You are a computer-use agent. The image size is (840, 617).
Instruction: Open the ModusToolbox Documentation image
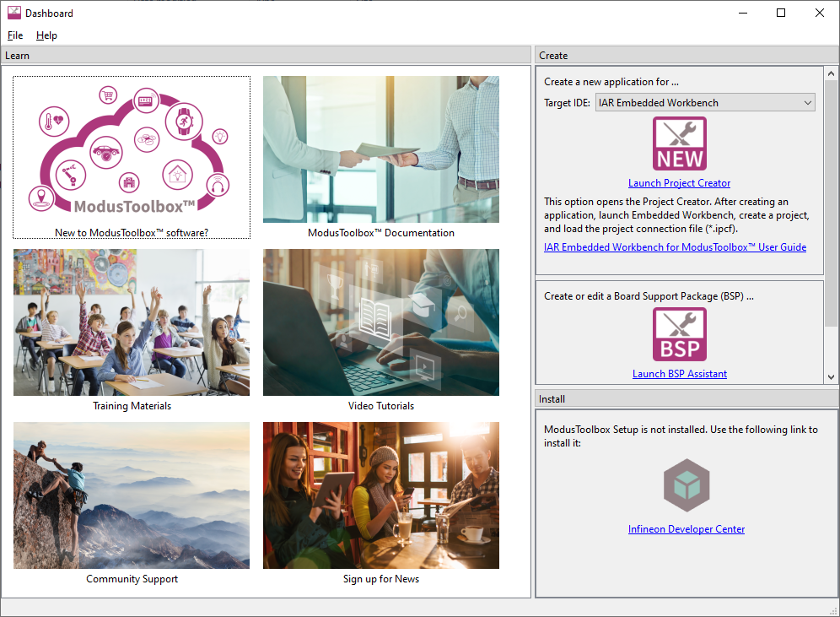[x=380, y=149]
